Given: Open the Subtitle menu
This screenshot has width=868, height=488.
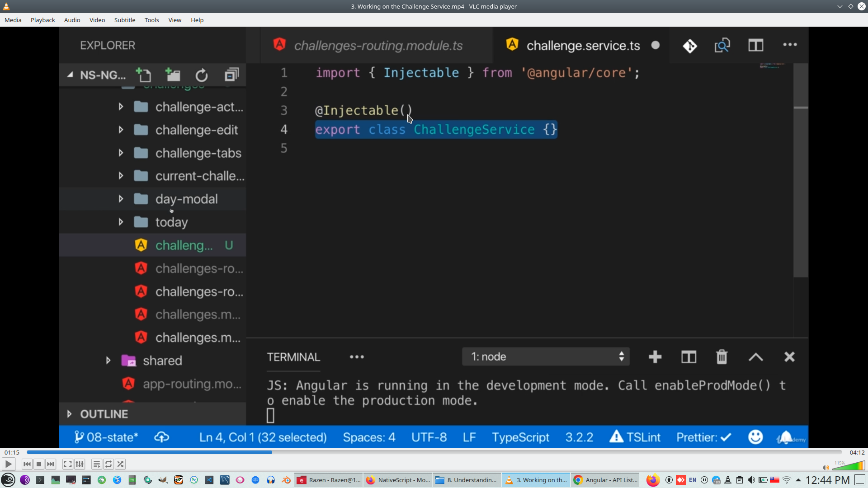Looking at the screenshot, I should [124, 20].
